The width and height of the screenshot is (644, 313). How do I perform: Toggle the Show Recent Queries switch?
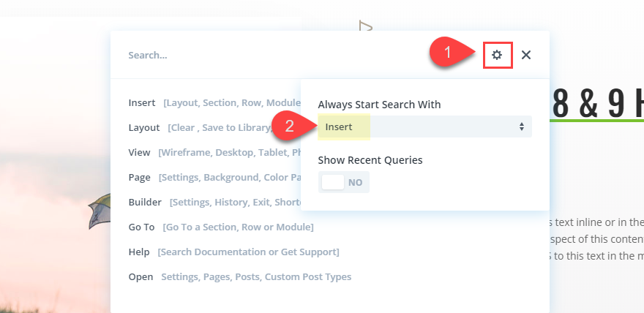click(344, 182)
